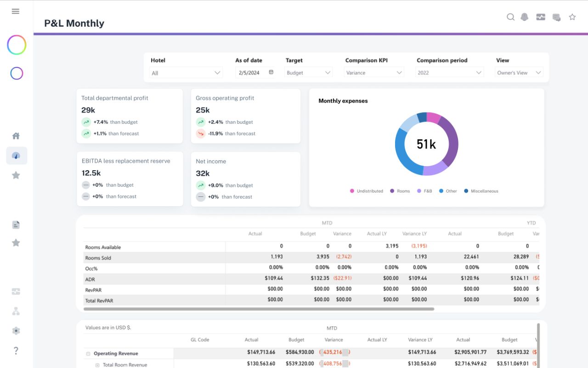
Task: Click the horizontal scrollbar under MTD table
Action: coord(259,309)
